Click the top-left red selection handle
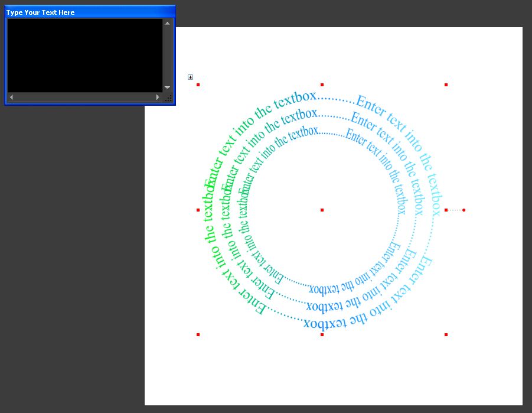Image resolution: width=532 pixels, height=413 pixels. (198, 85)
